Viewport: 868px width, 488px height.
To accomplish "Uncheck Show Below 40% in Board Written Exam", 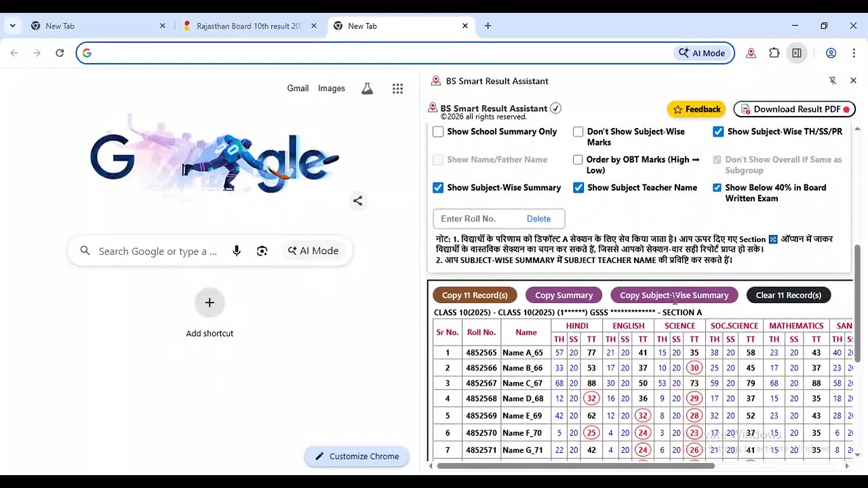I will [717, 188].
